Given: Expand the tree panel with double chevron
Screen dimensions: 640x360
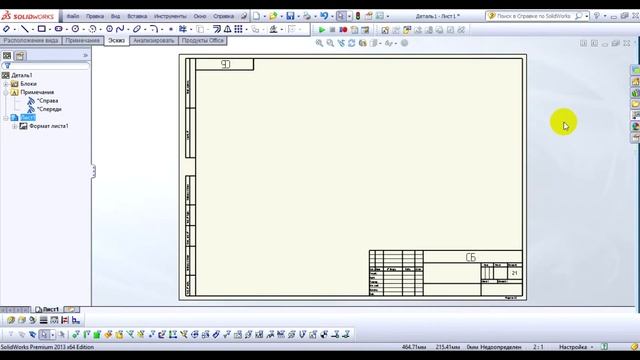Looking at the screenshot, I should (x=85, y=56).
